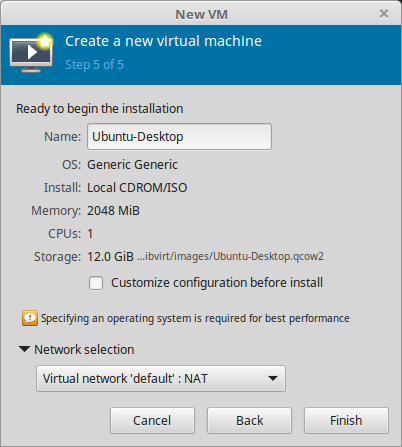Screen dimensions: 402x447
Task: Go Back to the previous step
Action: click(249, 420)
